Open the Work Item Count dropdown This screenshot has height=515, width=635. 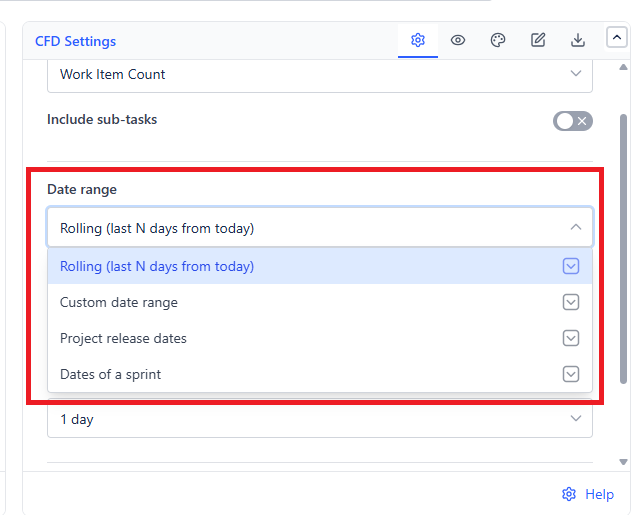click(320, 76)
